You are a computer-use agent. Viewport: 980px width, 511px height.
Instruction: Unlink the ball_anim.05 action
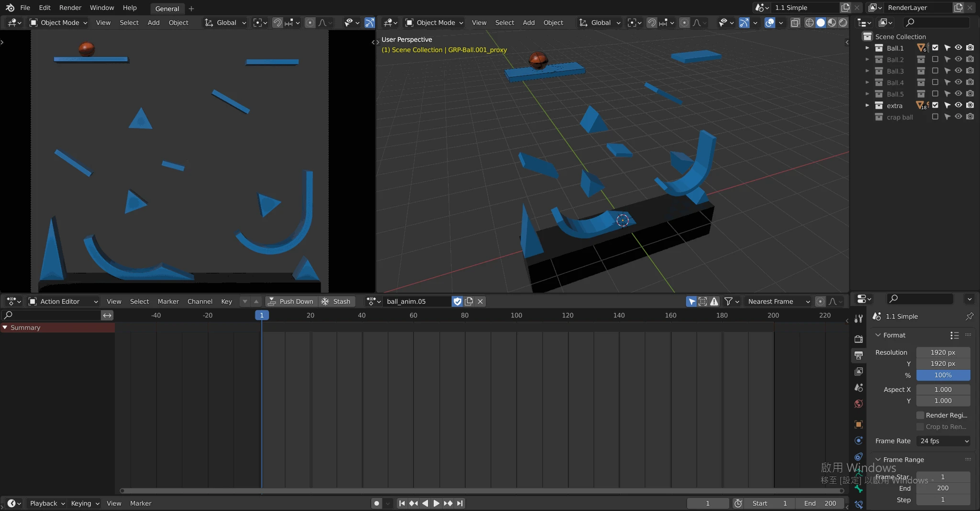coord(480,301)
